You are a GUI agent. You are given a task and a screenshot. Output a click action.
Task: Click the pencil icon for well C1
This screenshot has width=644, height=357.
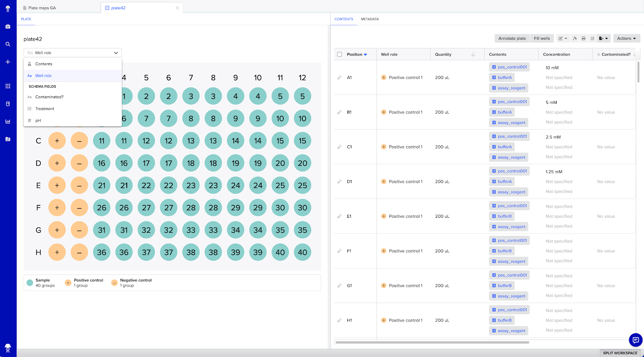click(x=339, y=147)
